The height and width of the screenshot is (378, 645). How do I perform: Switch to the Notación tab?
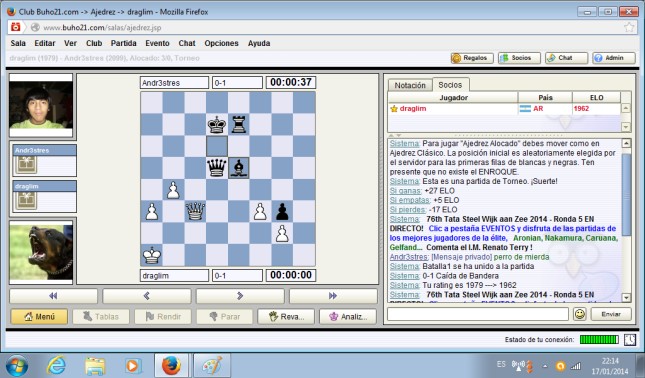click(410, 85)
